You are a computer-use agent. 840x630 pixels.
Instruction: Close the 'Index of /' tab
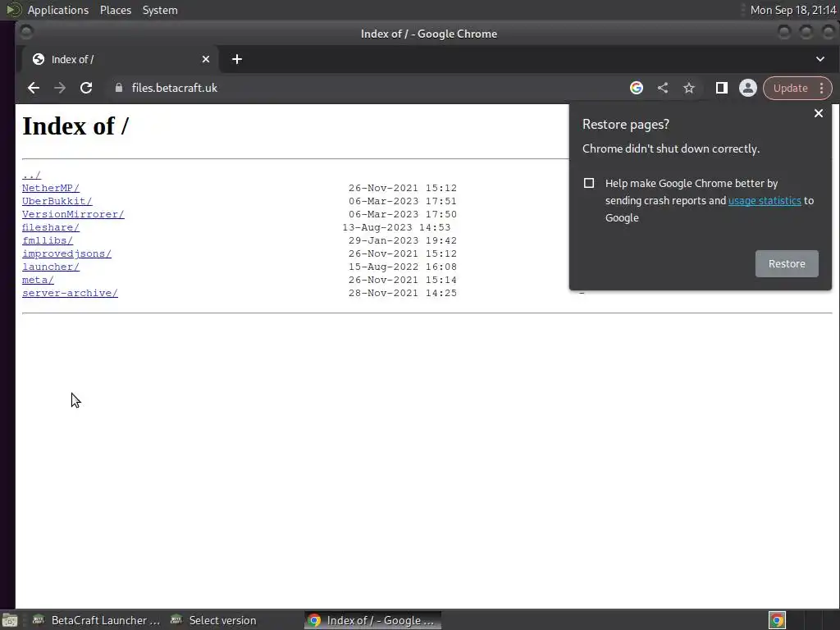click(206, 59)
